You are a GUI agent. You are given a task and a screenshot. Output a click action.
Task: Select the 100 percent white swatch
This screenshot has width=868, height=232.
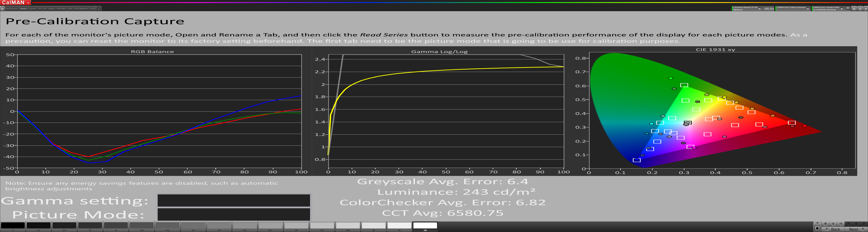pyautogui.click(x=425, y=226)
